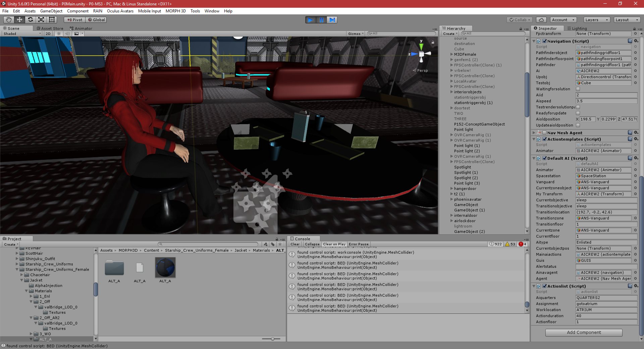The height and width of the screenshot is (349, 644).
Task: Search by type in Project panel
Action: pos(266,244)
